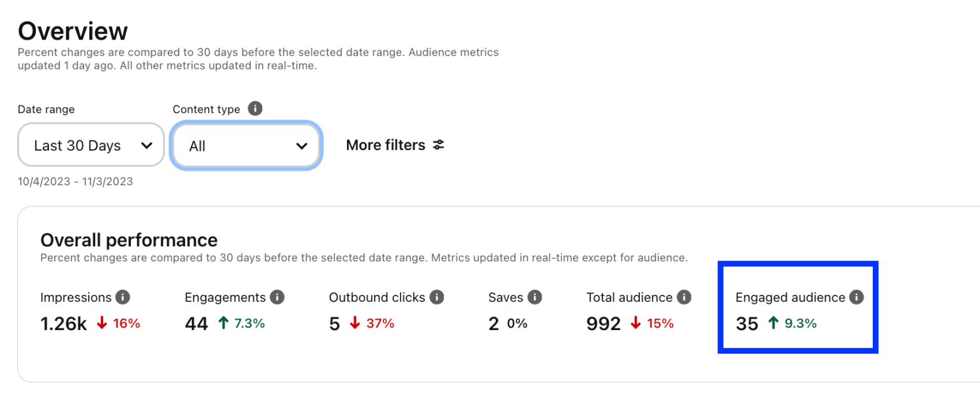This screenshot has width=980, height=397.
Task: Click the Engaged audience info icon
Action: point(857,297)
